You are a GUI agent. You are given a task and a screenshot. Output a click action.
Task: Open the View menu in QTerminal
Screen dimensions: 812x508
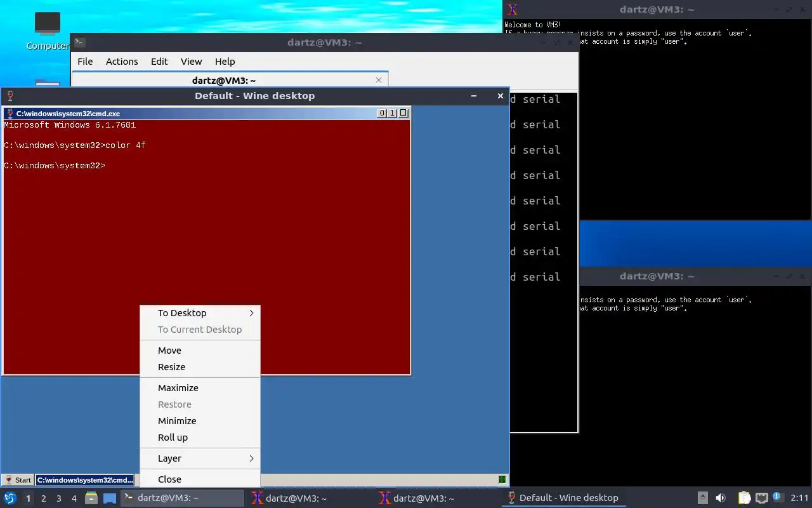(191, 62)
